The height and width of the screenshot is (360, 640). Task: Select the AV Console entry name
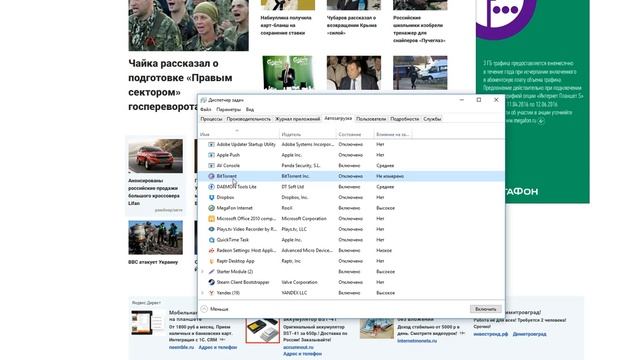click(228, 166)
